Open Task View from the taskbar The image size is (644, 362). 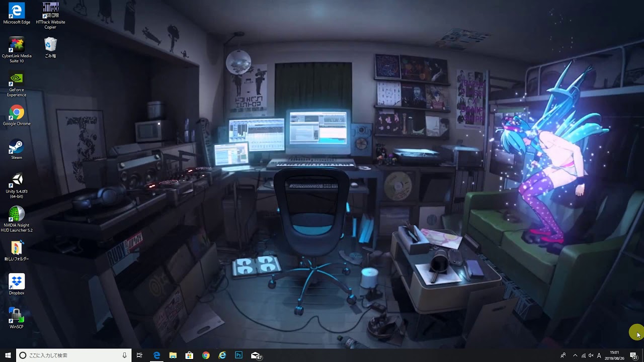[x=139, y=355]
